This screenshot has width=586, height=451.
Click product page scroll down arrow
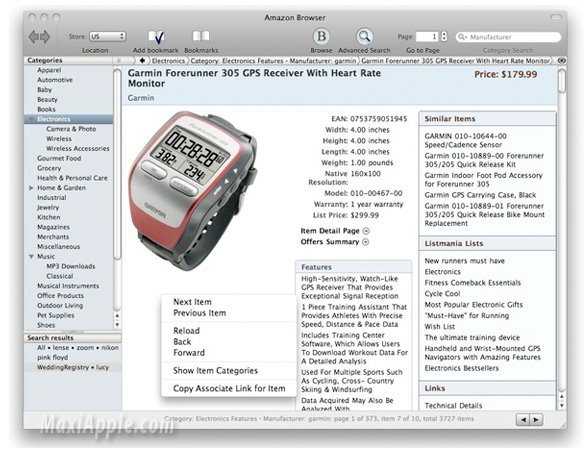pos(561,405)
